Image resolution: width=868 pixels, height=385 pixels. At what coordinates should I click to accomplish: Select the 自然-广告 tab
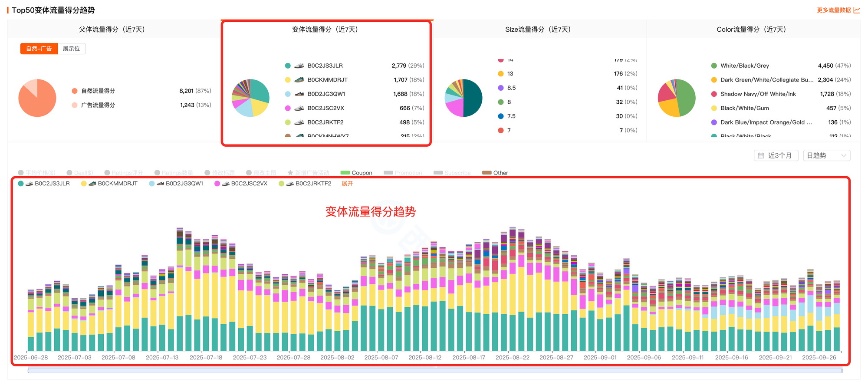[39, 49]
